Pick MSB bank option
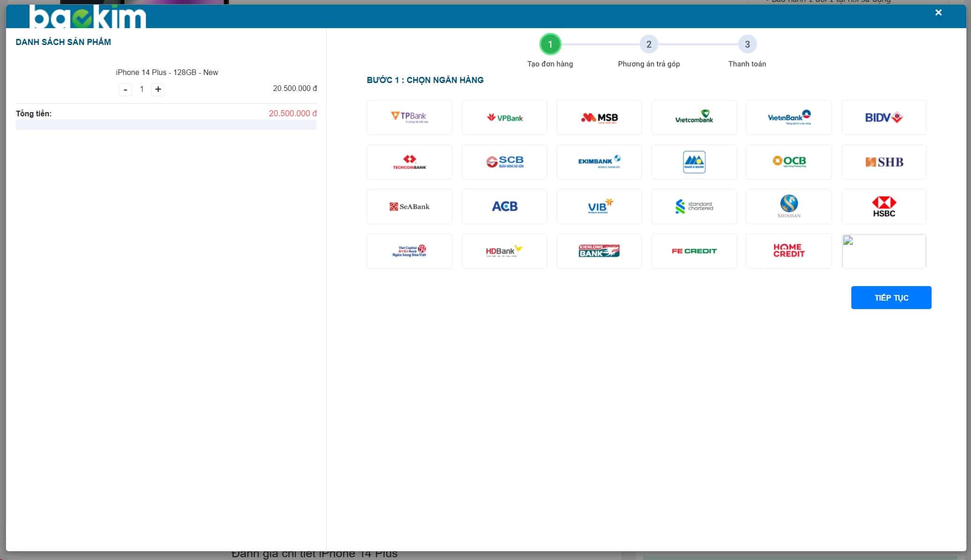This screenshot has width=971, height=560. [599, 117]
